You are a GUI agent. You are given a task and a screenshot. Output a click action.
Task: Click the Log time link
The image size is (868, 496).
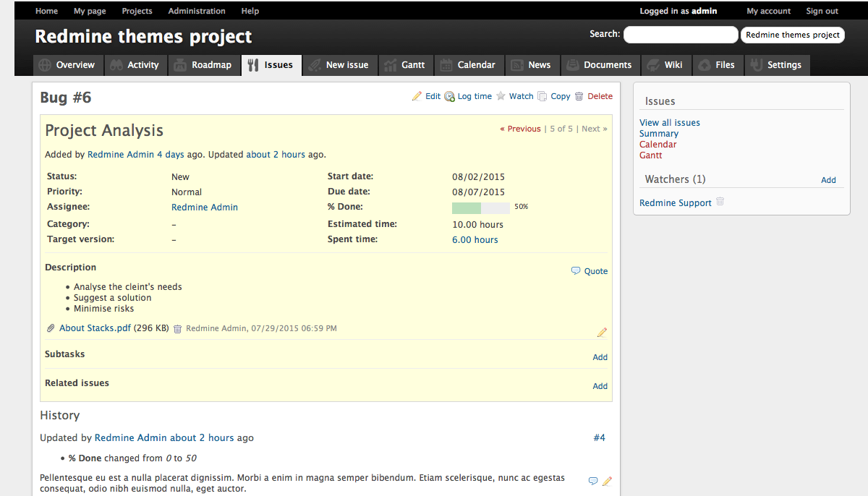pyautogui.click(x=475, y=96)
